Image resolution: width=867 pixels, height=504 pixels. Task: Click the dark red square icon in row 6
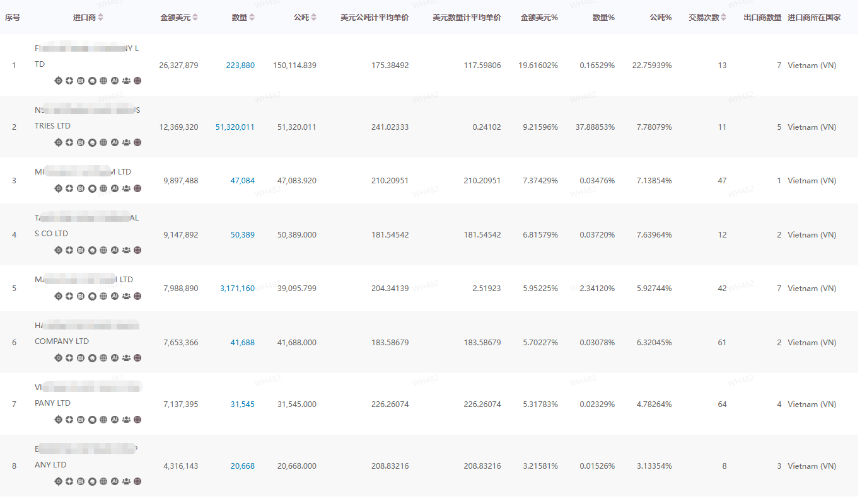point(137,358)
